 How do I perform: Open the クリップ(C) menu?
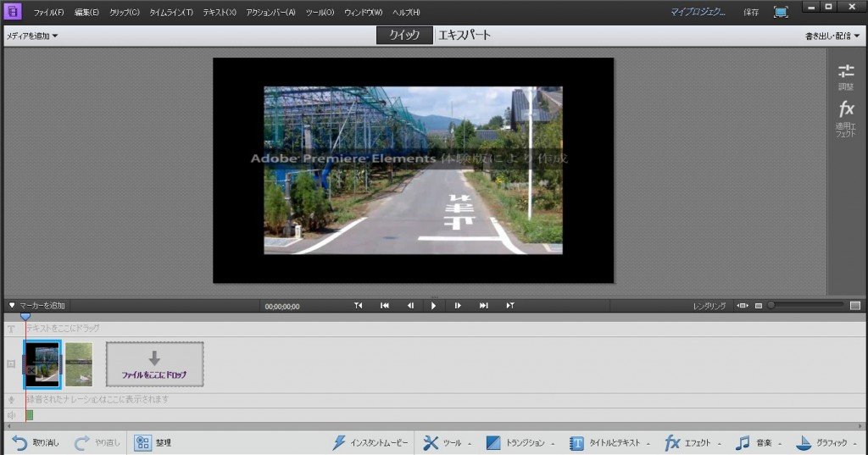point(124,12)
